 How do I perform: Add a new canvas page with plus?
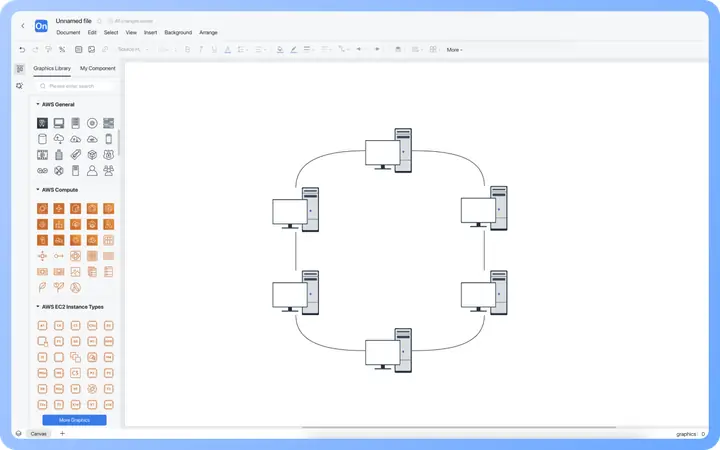coord(62,433)
